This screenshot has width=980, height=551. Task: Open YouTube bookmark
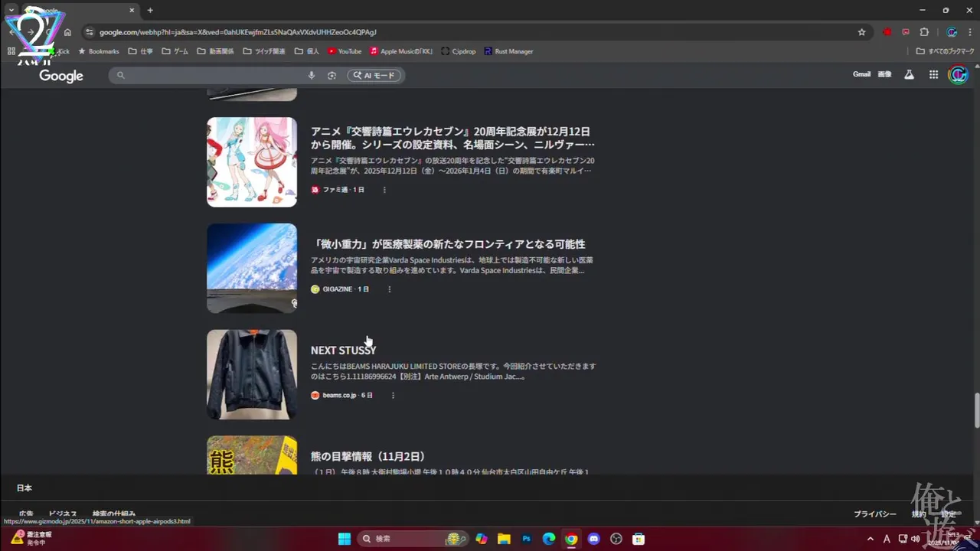point(345,51)
